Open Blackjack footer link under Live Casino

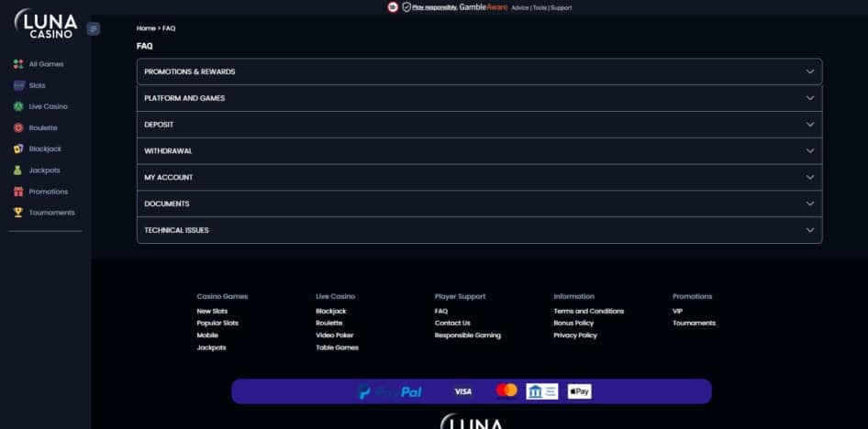tap(331, 312)
